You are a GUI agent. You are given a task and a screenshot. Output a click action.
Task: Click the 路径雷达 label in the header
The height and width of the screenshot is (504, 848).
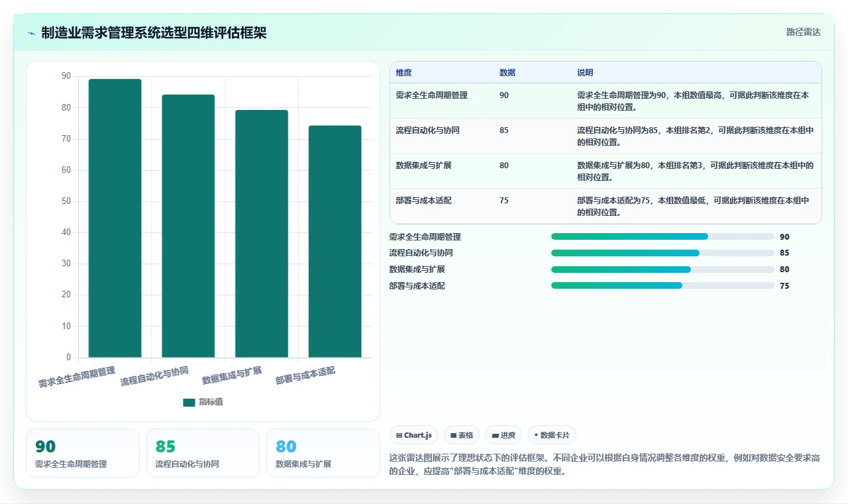803,32
